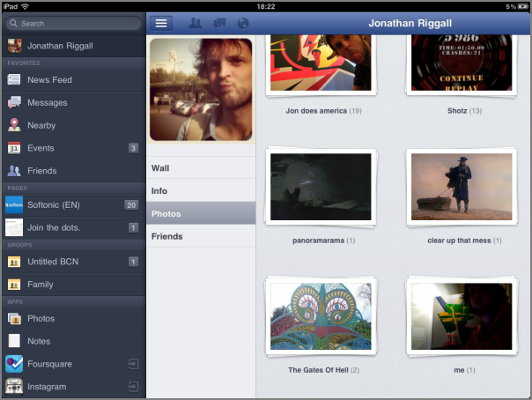Open Nearby with map pin icon
The image size is (532, 400).
(74, 125)
